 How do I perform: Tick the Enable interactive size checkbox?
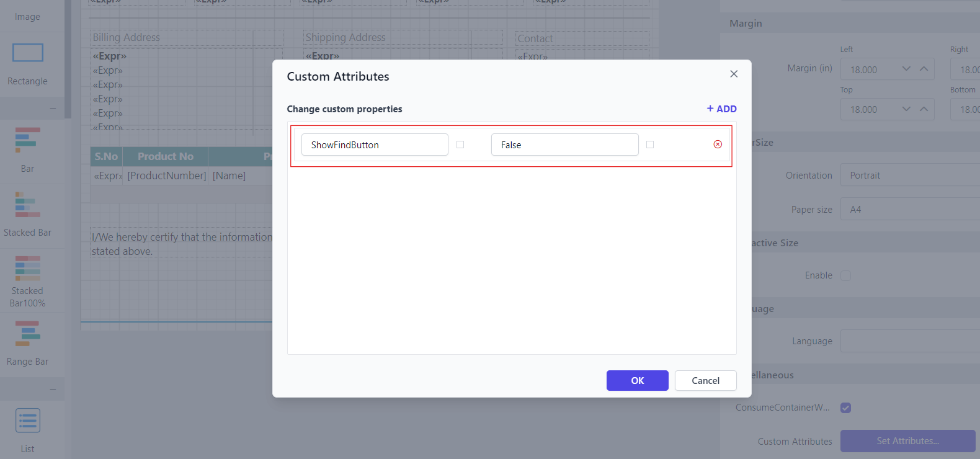[845, 275]
